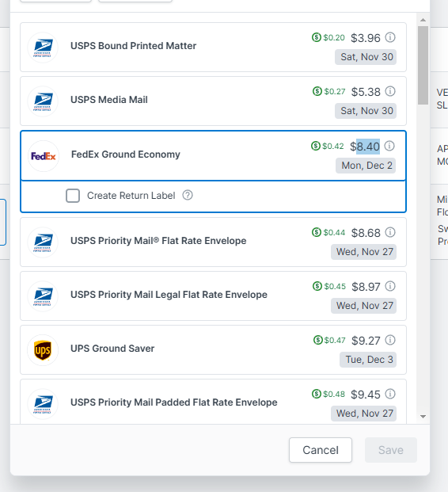Viewport: 448px width, 492px height.
Task: Pick USPS Priority Mail Padded Flat Rate Envelope
Action: pos(213,402)
